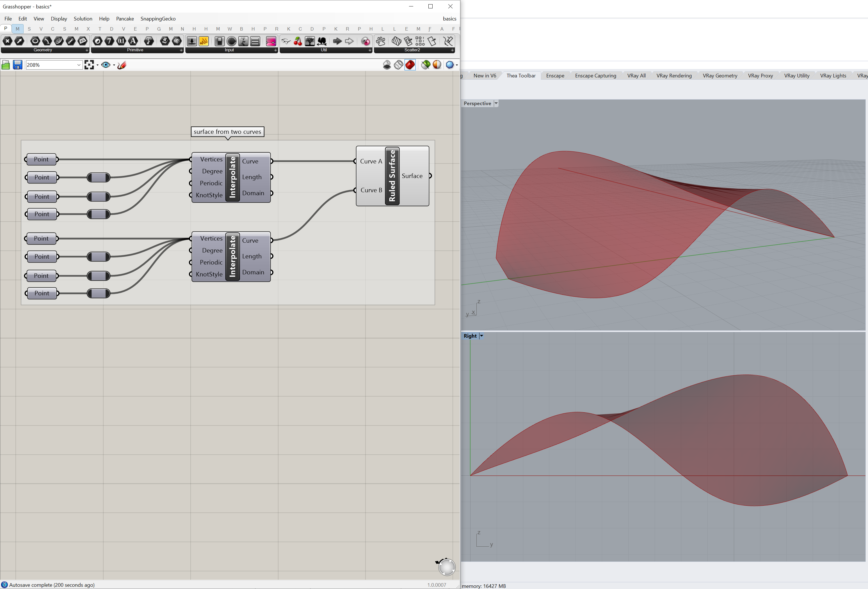This screenshot has width=868, height=589.
Task: Enable the snap to grid toggle
Action: pos(90,65)
